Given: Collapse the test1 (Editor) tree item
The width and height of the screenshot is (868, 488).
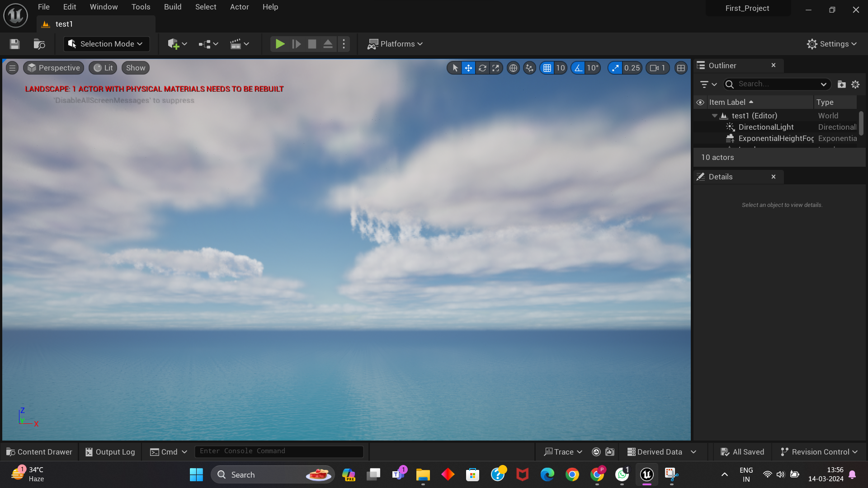Looking at the screenshot, I should tap(715, 116).
